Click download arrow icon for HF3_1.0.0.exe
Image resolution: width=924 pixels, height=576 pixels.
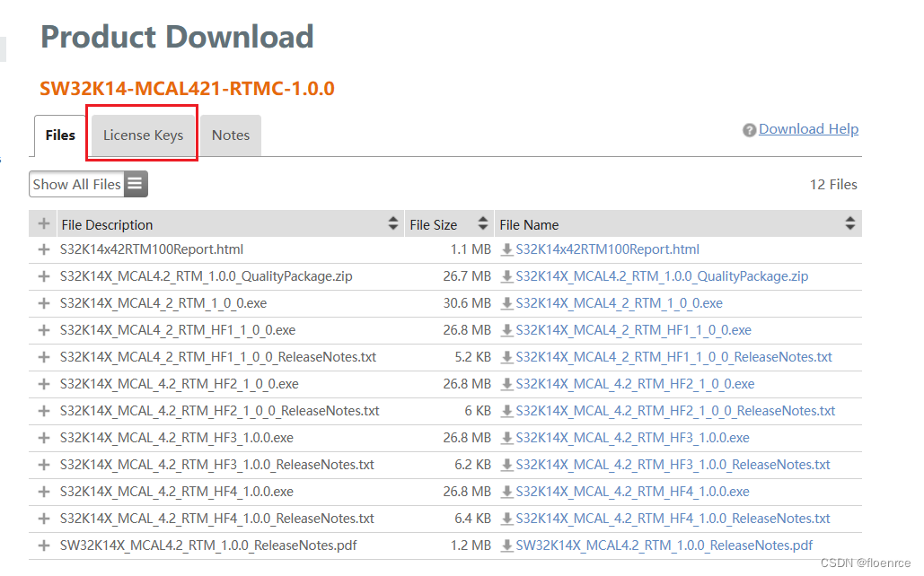coord(506,439)
